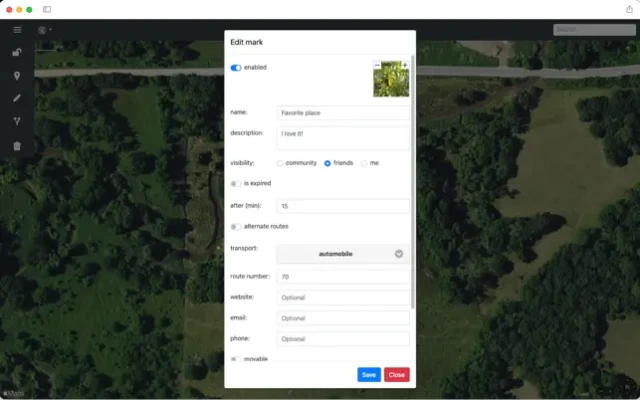Click the route fork icon
Viewport: 640px width, 400px height.
17,122
